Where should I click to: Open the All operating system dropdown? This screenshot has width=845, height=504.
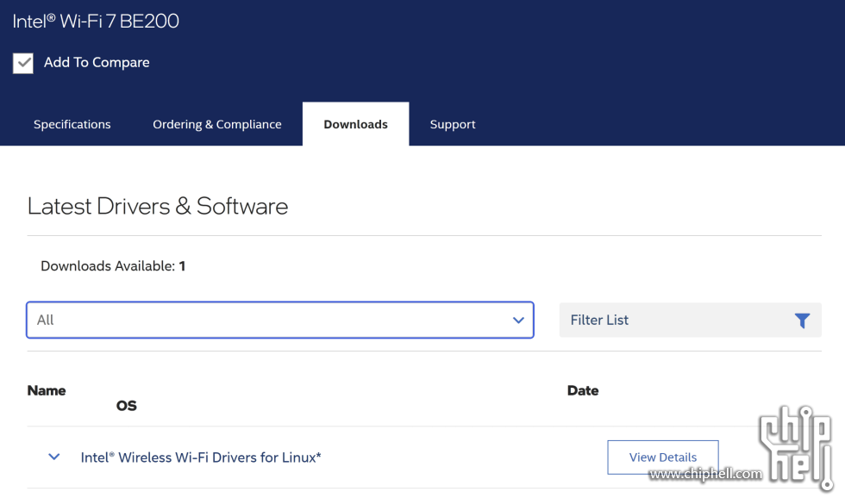(280, 320)
